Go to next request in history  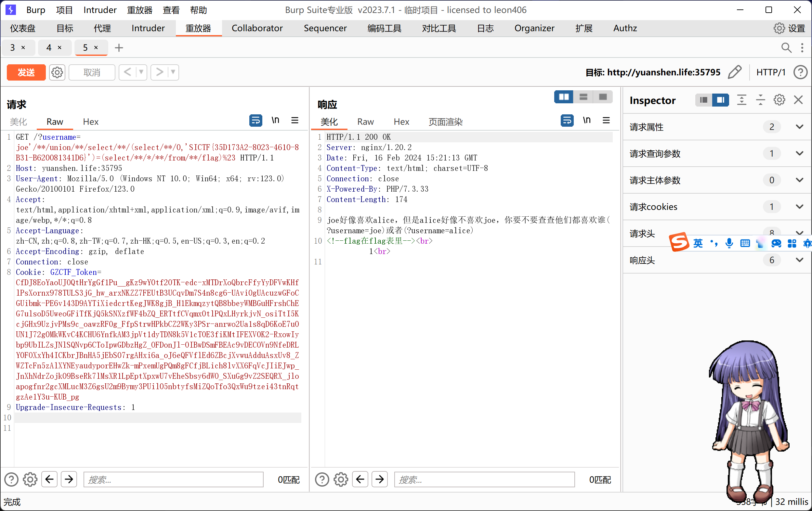coord(159,72)
